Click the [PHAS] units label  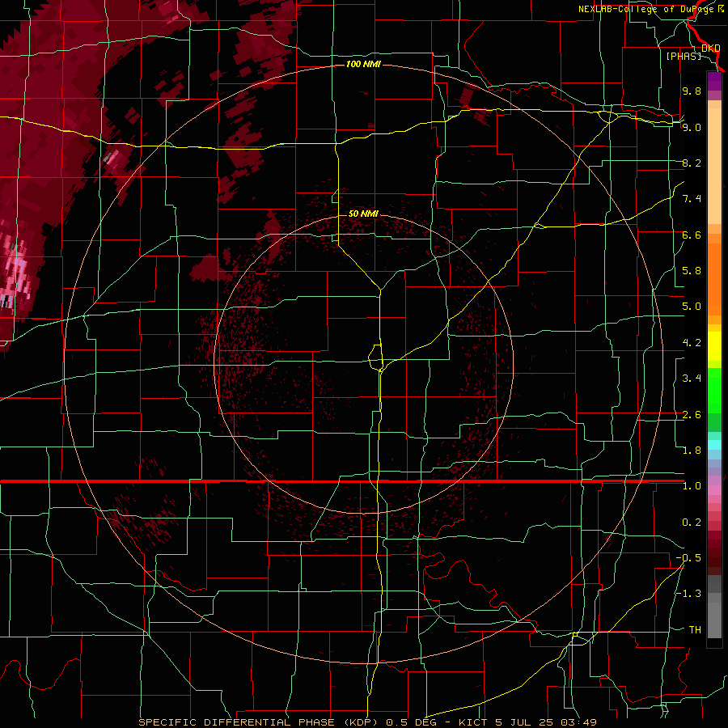(684, 56)
